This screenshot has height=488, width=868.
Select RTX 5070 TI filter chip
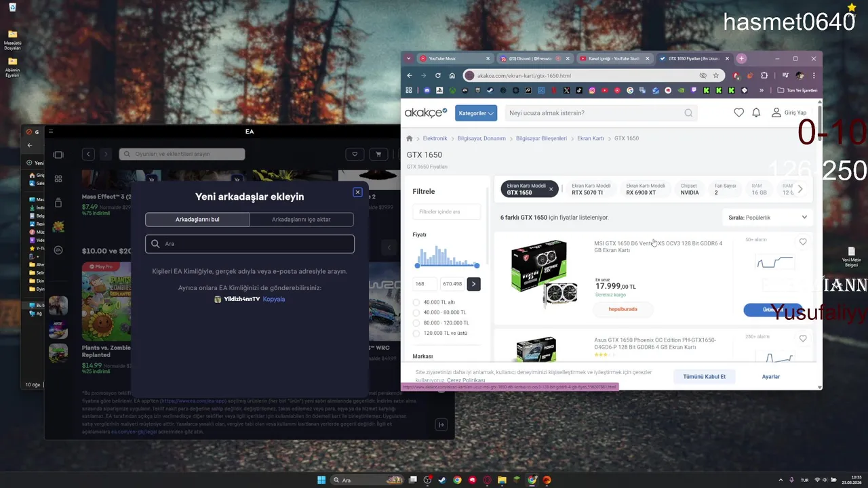591,189
